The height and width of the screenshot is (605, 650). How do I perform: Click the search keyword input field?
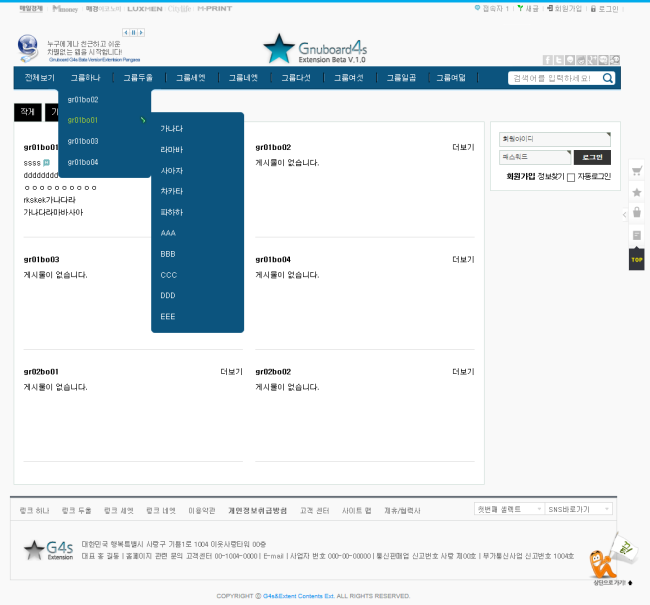tap(555, 78)
